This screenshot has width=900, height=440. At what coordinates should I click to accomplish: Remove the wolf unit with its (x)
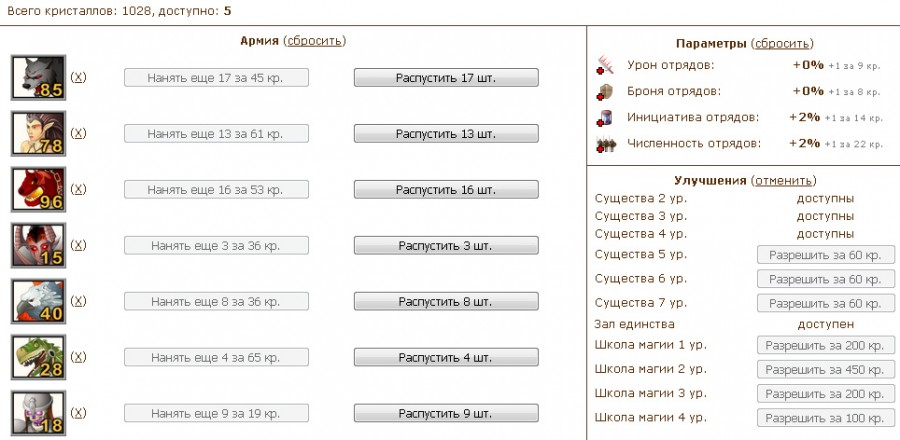coord(78,77)
